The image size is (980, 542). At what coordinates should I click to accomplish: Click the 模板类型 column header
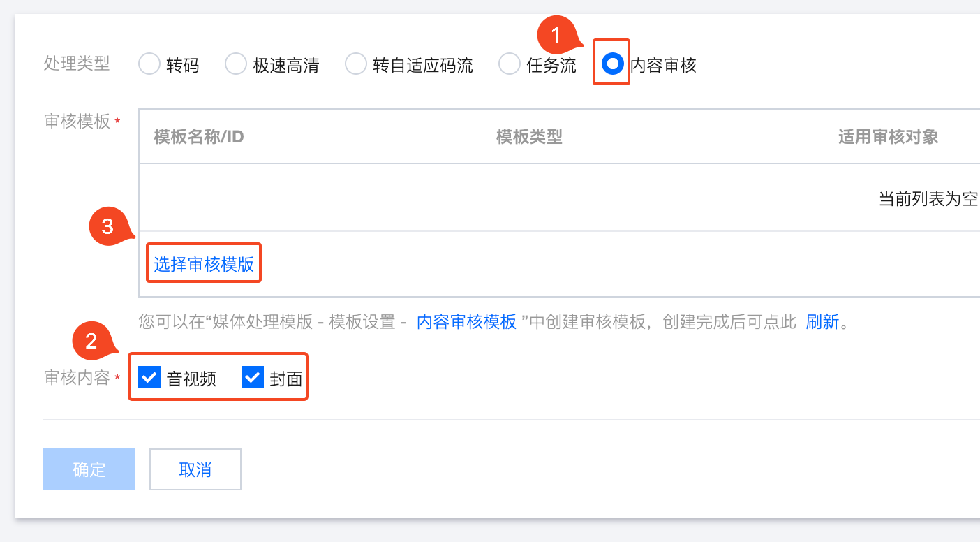(529, 137)
